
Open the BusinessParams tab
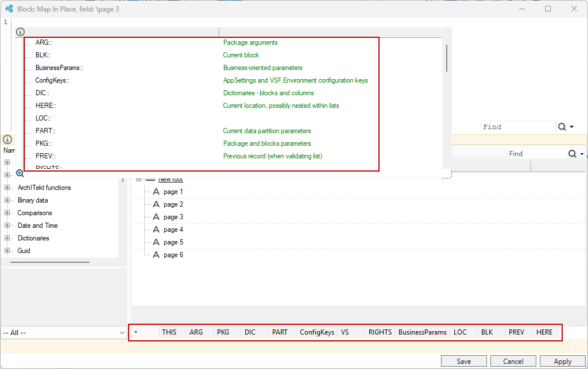pyautogui.click(x=423, y=332)
